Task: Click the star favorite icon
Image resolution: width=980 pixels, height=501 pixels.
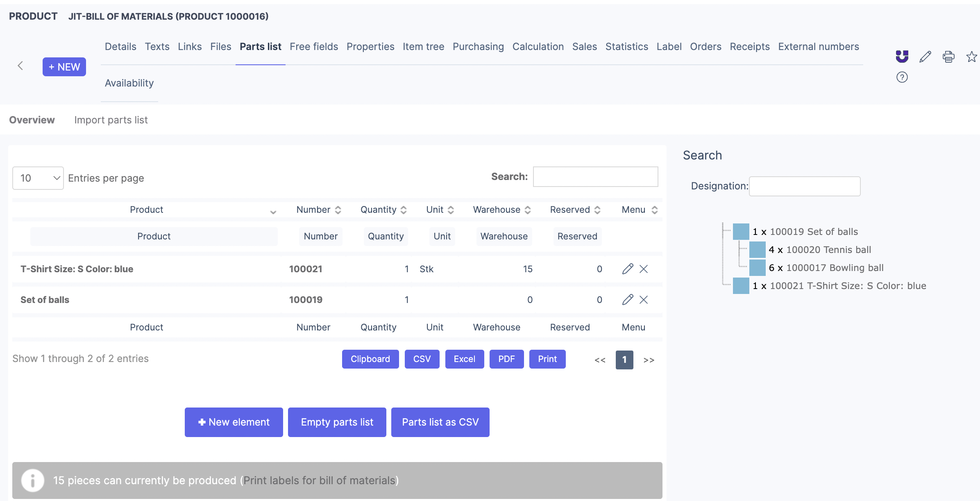Action: click(971, 57)
